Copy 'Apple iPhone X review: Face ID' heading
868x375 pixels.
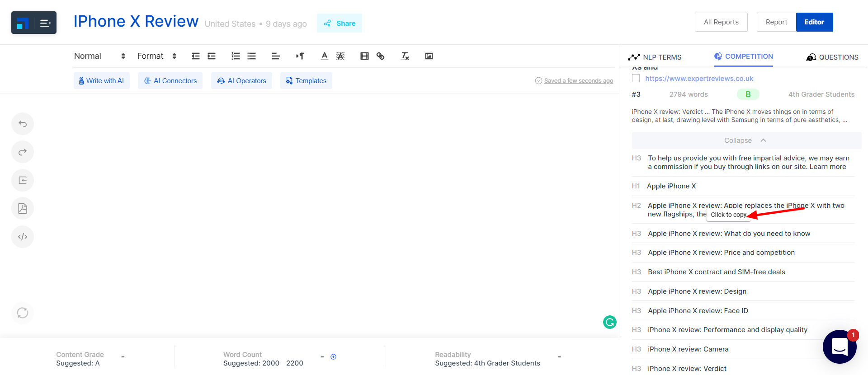point(698,311)
